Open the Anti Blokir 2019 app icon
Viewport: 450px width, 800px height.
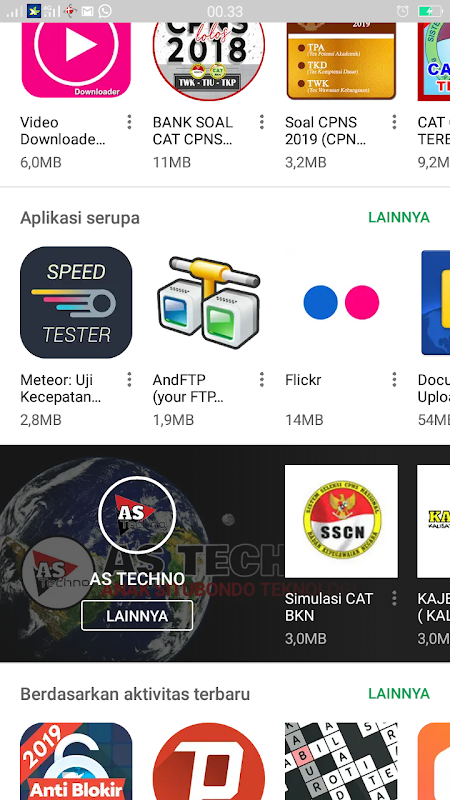[x=76, y=761]
